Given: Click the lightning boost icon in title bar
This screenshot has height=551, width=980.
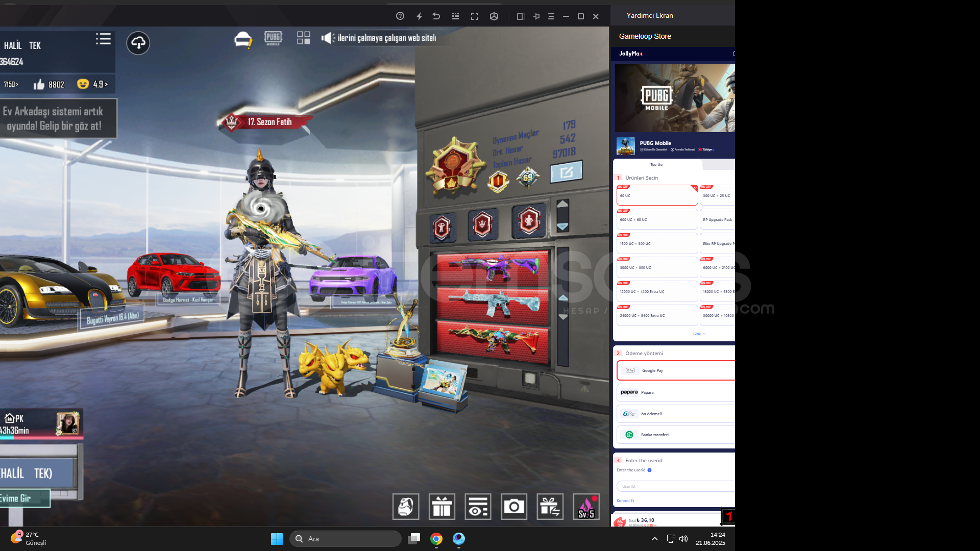Looking at the screenshot, I should click(419, 16).
